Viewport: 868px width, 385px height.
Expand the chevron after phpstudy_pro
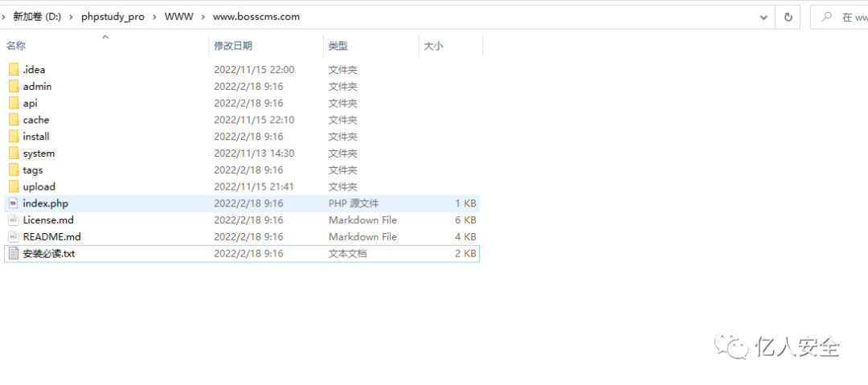[x=154, y=17]
